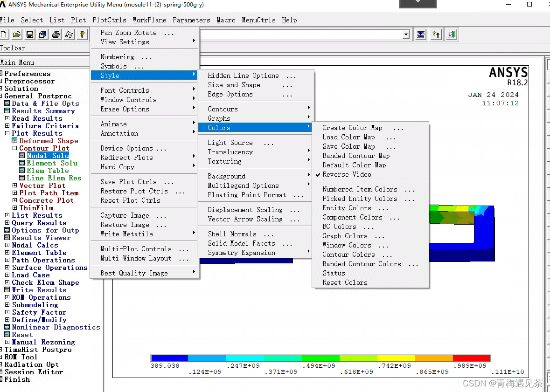Image resolution: width=550 pixels, height=392 pixels.
Task: Select Colors submenu entry
Action: tap(255, 128)
